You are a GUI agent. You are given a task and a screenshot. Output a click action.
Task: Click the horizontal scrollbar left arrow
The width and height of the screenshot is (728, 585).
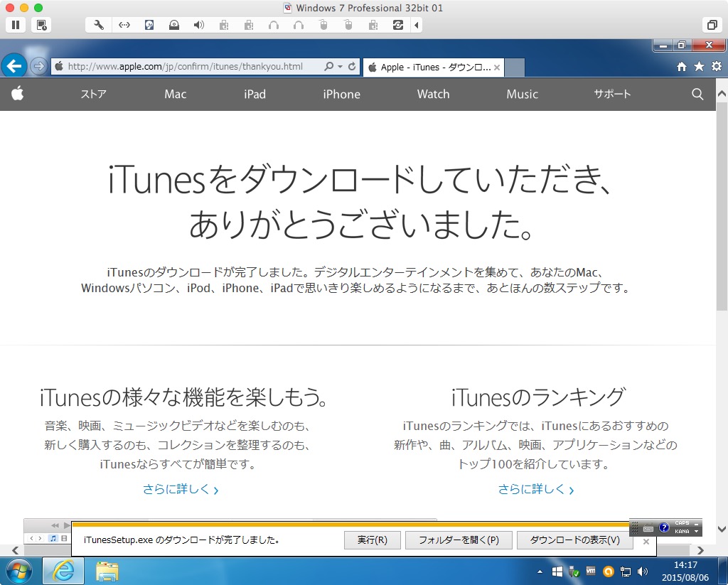(x=16, y=550)
